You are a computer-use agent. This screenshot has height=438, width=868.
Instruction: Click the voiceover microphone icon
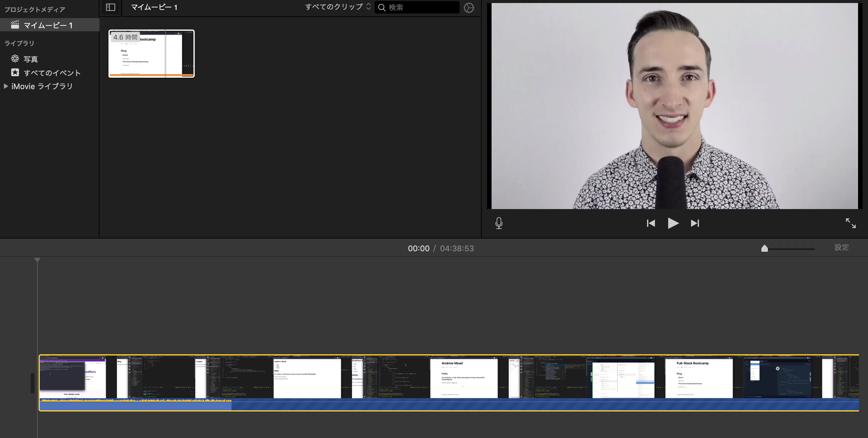point(499,223)
